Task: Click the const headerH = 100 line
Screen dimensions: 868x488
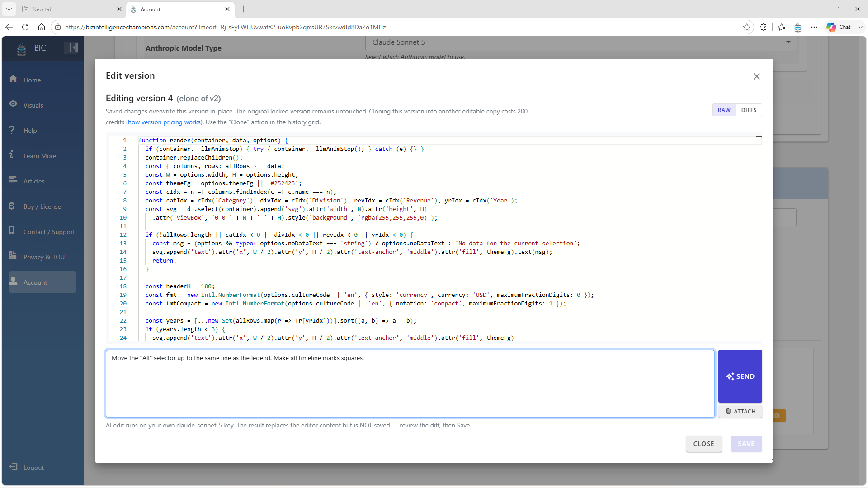Action: coord(180,286)
